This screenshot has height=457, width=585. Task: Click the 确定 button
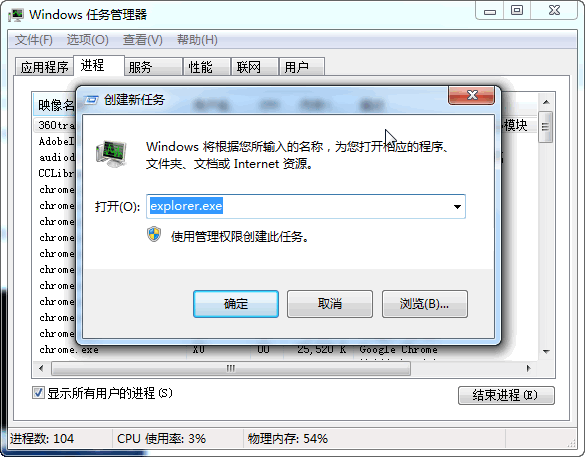[x=236, y=304]
